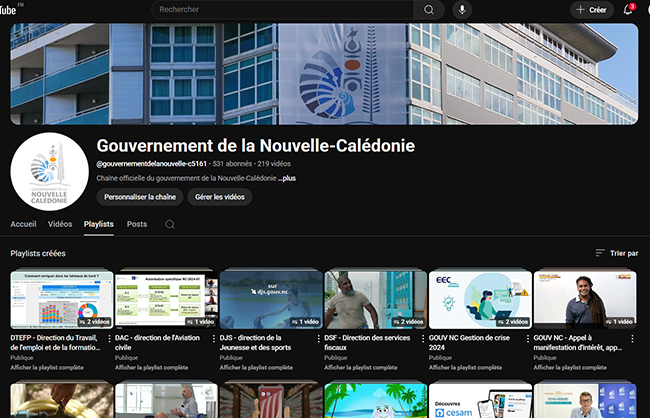Image resolution: width=650 pixels, height=418 pixels.
Task: Open DTEFP playlist thumbnail
Action: pos(62,300)
